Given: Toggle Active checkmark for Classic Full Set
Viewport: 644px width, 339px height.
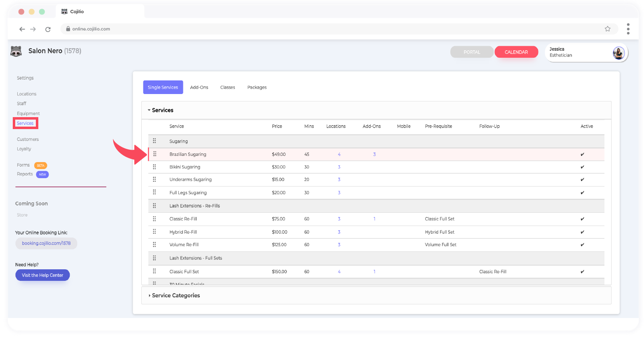Looking at the screenshot, I should click(582, 272).
